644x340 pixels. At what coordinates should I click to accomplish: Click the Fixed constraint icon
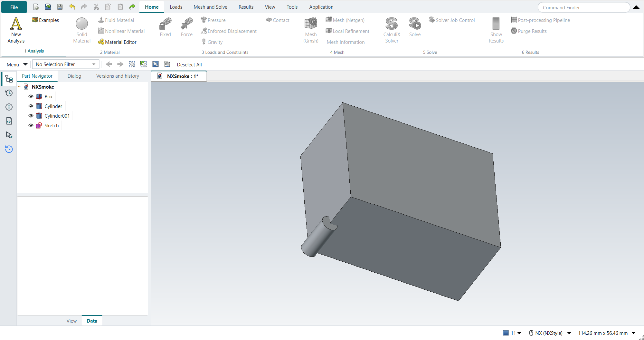[x=165, y=27]
